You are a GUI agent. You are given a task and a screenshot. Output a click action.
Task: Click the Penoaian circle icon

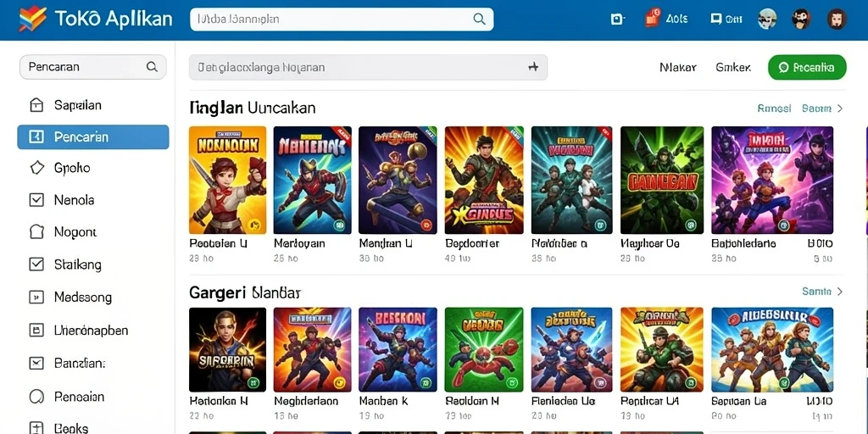[x=36, y=397]
